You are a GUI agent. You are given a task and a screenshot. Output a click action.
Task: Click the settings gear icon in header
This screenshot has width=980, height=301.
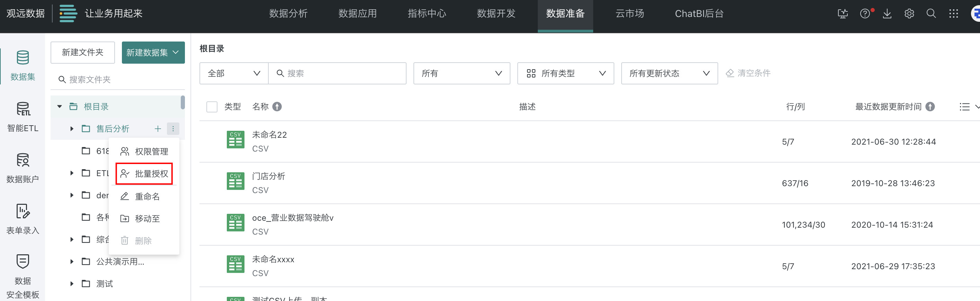[909, 14]
